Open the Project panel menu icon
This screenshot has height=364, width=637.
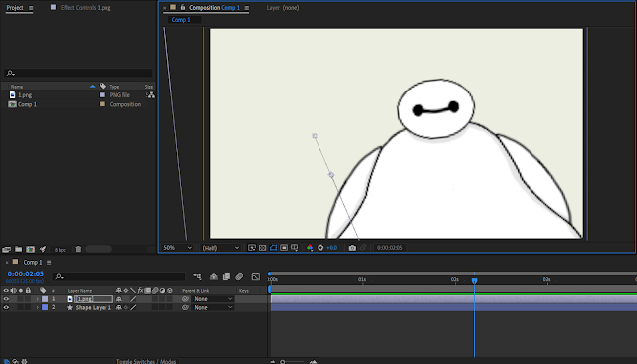pos(31,8)
